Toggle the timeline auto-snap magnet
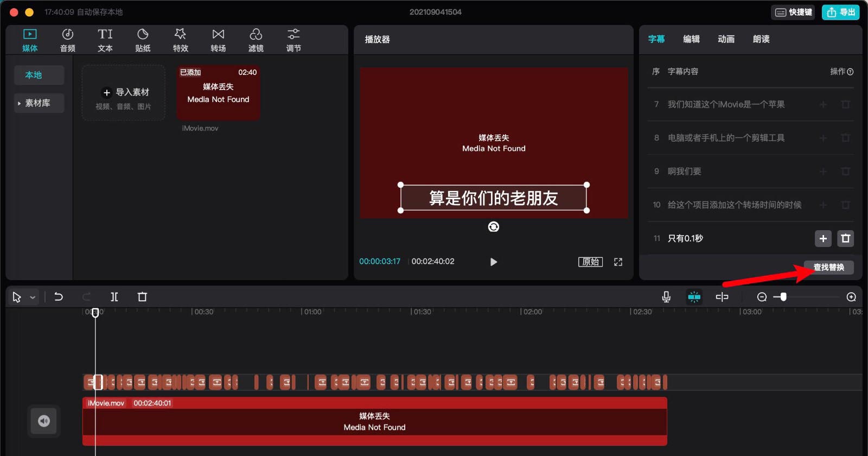Screen dimensions: 868x456 694,297
